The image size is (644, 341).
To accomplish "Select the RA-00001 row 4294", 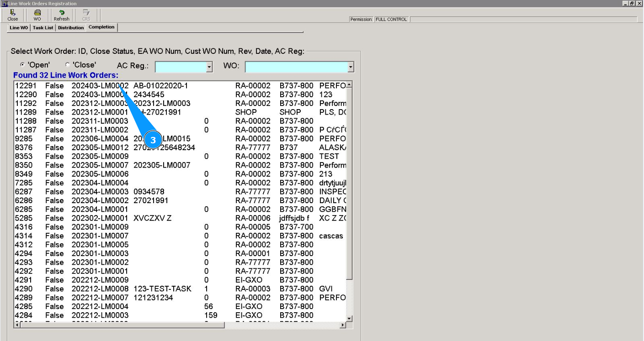I will coord(180,253).
